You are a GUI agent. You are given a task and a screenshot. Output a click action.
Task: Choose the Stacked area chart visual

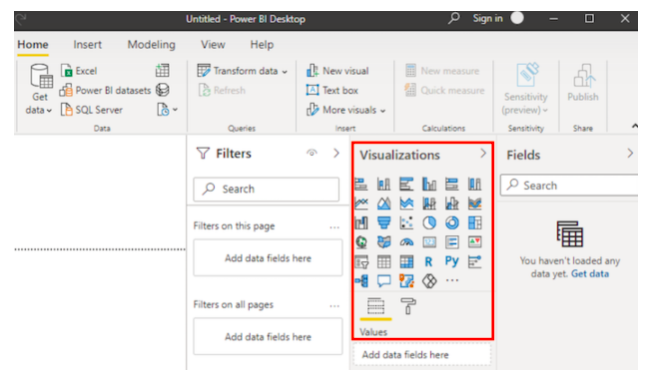(x=406, y=204)
